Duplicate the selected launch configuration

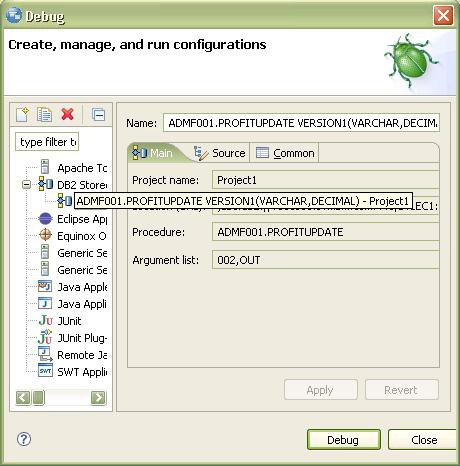(x=44, y=115)
